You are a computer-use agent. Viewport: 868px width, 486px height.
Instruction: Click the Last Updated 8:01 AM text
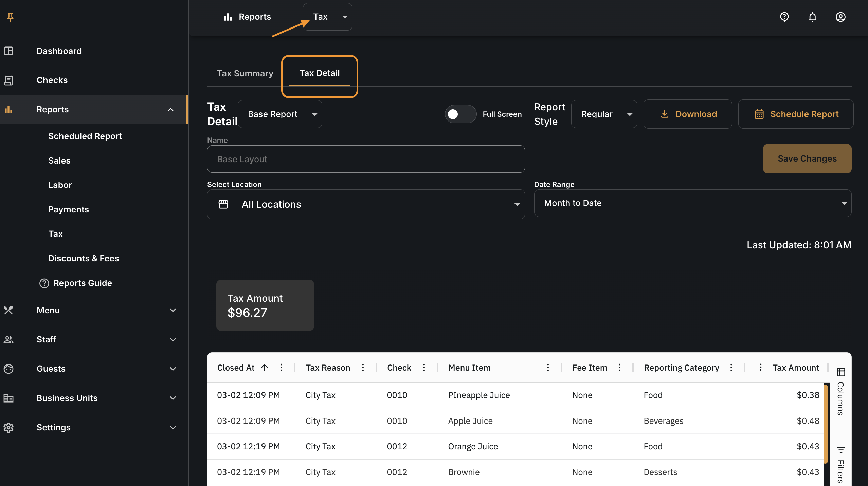[x=799, y=245]
